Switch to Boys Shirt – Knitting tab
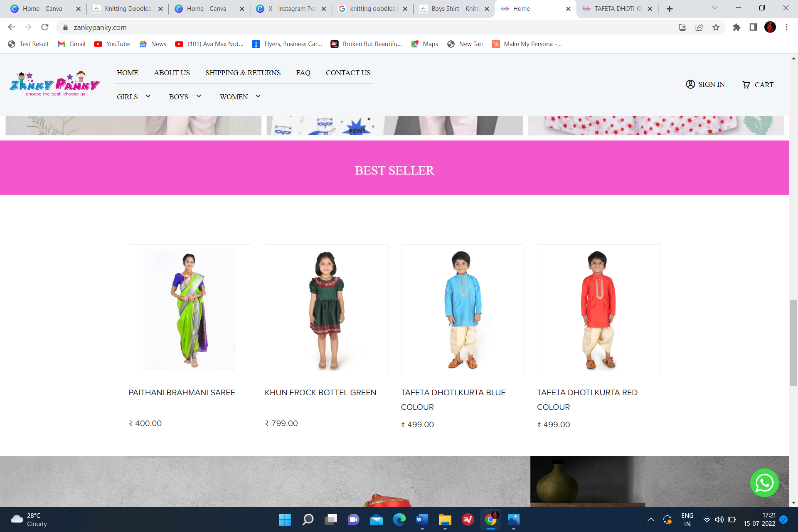The height and width of the screenshot is (532, 798). 454,9
